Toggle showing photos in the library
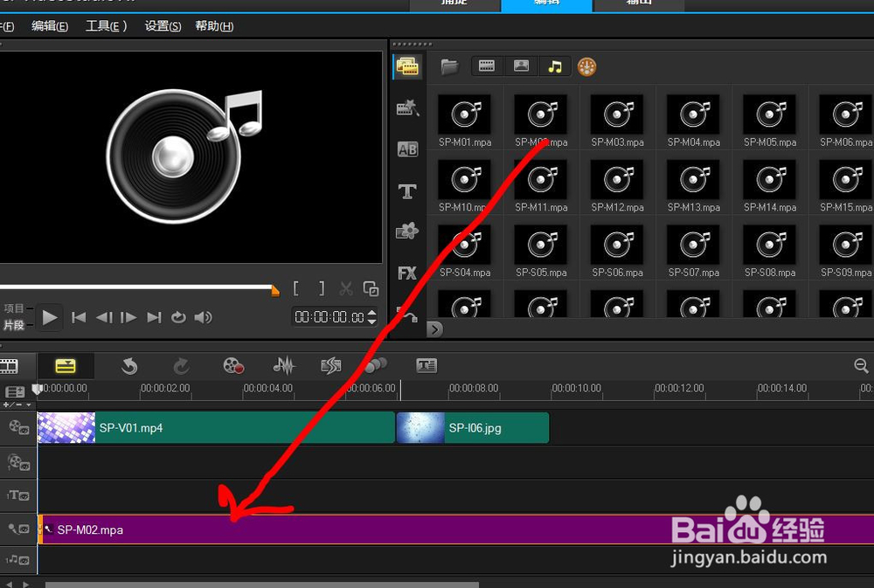This screenshot has width=874, height=588. click(x=521, y=66)
